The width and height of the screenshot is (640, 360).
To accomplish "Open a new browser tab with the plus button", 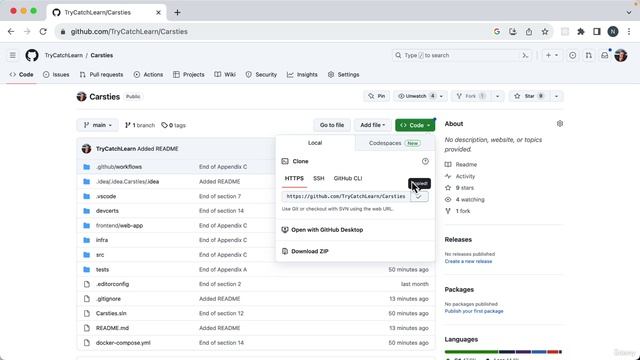I will click(x=177, y=12).
